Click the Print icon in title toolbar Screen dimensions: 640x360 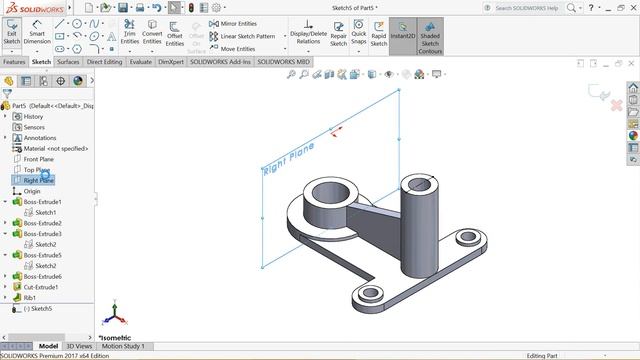pyautogui.click(x=140, y=7)
